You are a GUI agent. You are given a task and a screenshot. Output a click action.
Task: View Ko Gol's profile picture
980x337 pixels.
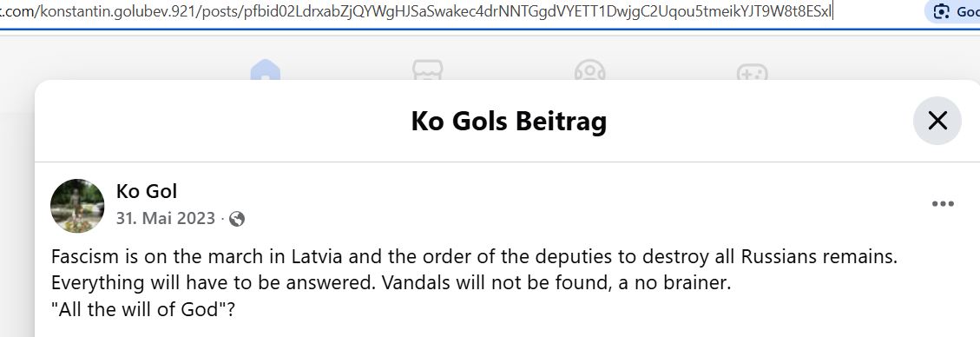[77, 206]
